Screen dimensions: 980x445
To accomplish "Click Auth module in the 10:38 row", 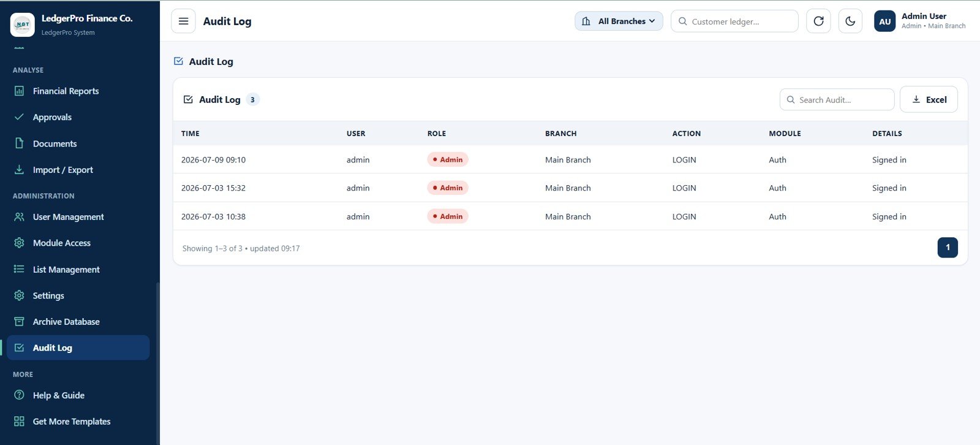I will (x=777, y=216).
